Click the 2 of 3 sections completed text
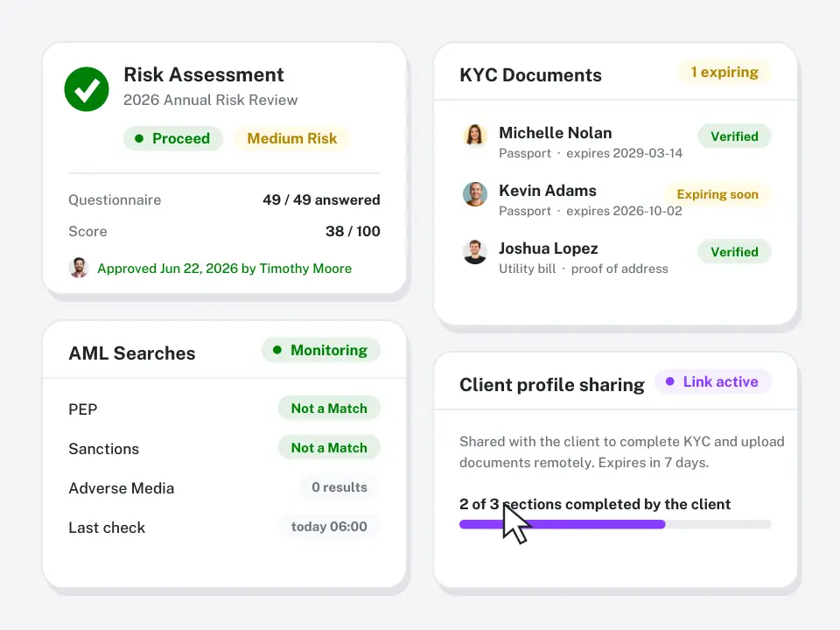The width and height of the screenshot is (840, 630). tap(595, 504)
